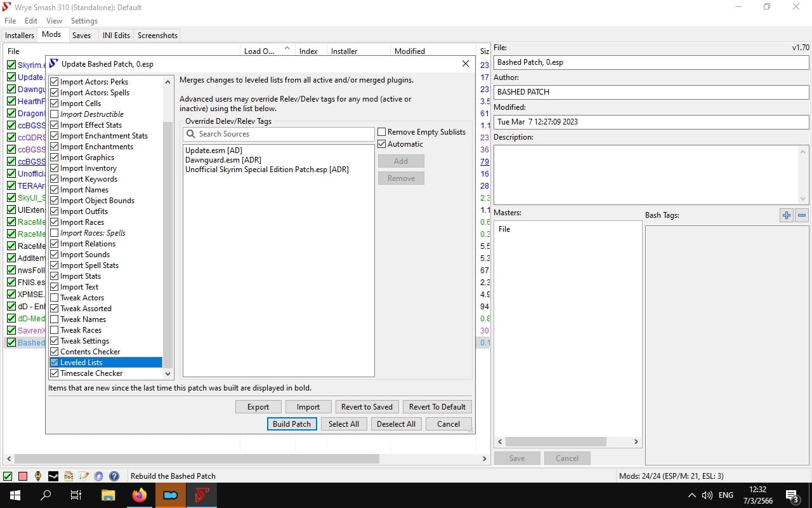Click the Load Order column sort arrow
The width and height of the screenshot is (812, 508).
coord(287,49)
